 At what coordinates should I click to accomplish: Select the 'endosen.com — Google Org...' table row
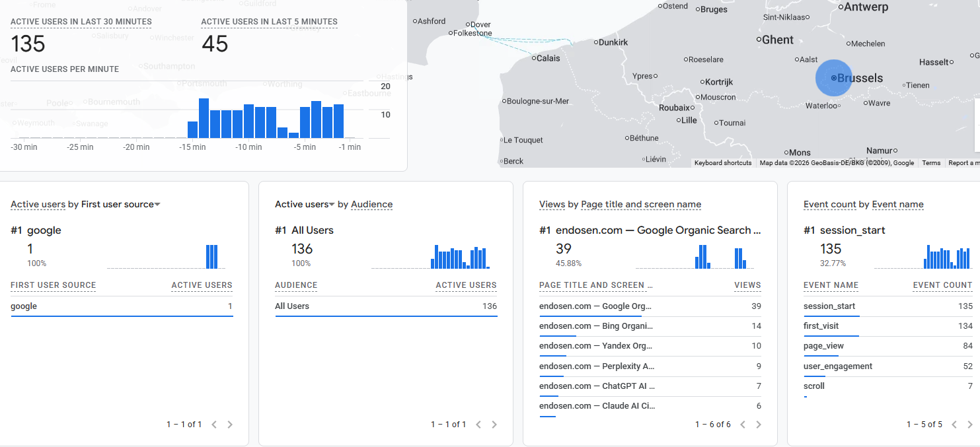click(650, 306)
